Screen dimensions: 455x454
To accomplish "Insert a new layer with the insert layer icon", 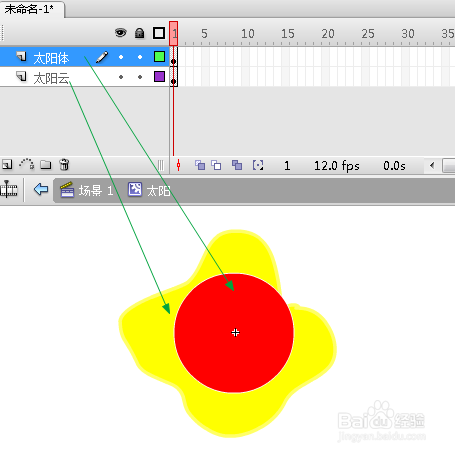I will pyautogui.click(x=7, y=164).
